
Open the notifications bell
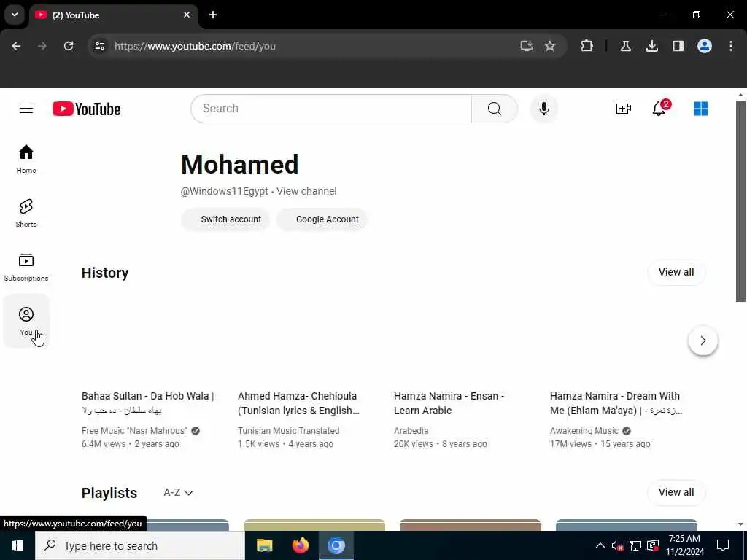[659, 109]
